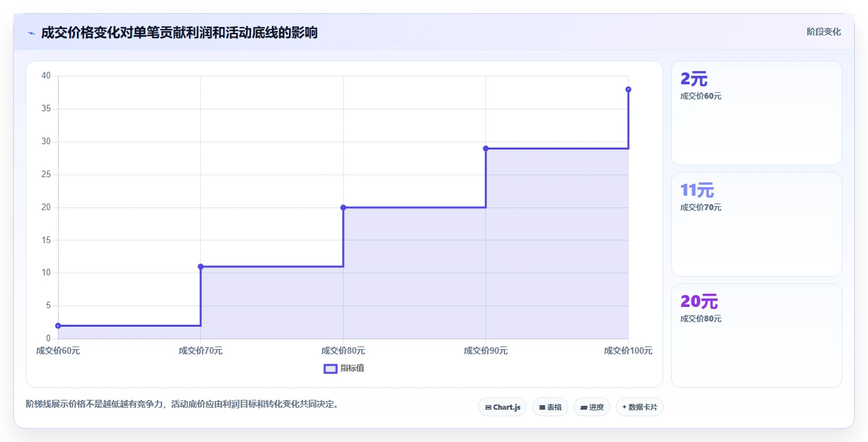Image resolution: width=868 pixels, height=442 pixels.
Task: Click the 成交价80元 x-axis label
Action: click(x=343, y=350)
